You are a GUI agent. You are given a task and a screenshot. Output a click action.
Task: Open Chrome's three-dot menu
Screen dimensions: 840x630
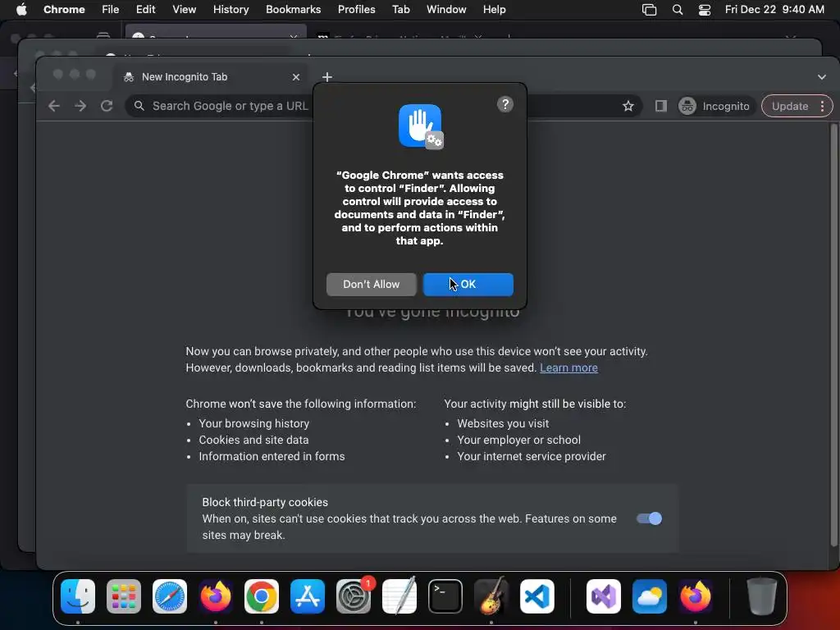tap(822, 106)
